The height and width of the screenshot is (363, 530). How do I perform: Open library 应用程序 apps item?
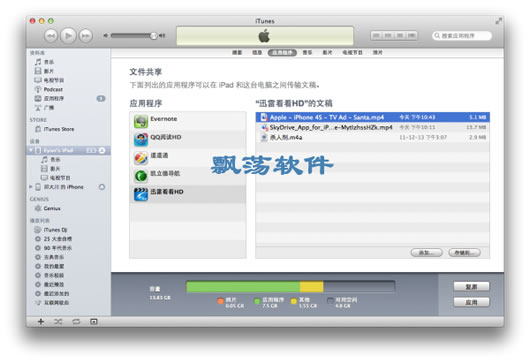coord(49,98)
